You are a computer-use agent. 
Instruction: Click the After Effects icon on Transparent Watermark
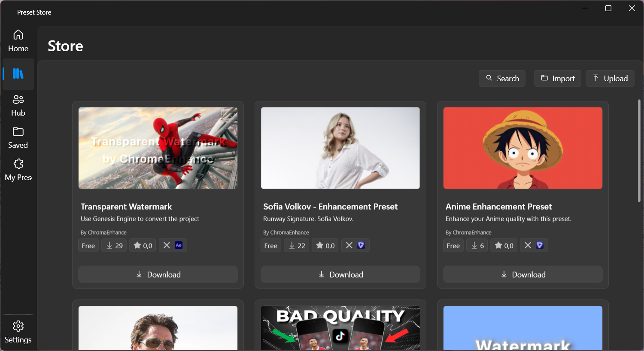tap(179, 245)
